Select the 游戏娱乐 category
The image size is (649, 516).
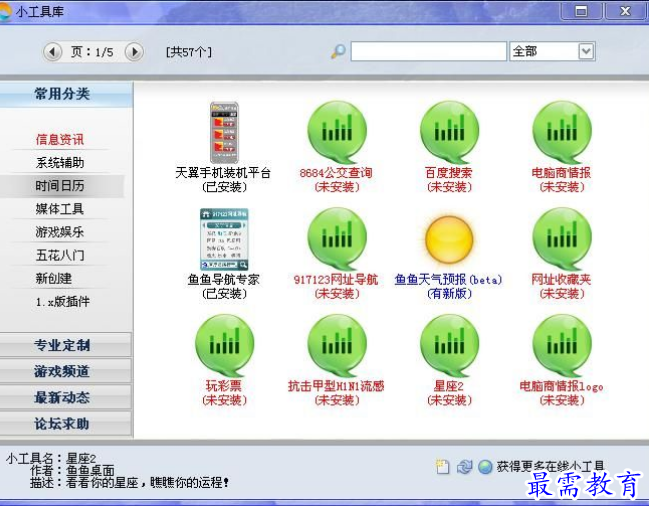[x=60, y=232]
